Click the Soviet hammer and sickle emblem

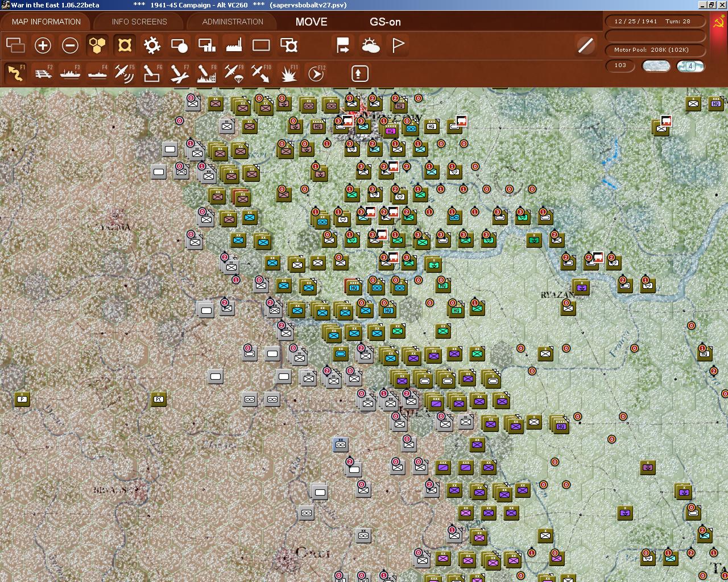pos(719,22)
